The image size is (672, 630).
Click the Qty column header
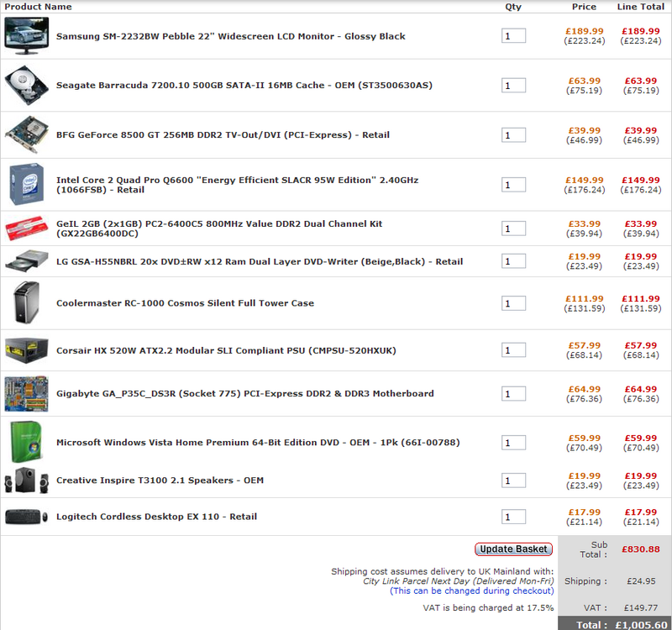pos(513,7)
